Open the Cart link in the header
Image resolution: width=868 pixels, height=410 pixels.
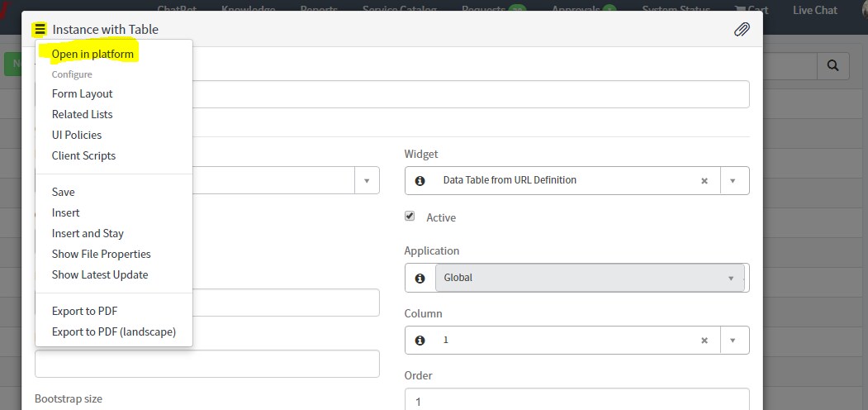[752, 10]
